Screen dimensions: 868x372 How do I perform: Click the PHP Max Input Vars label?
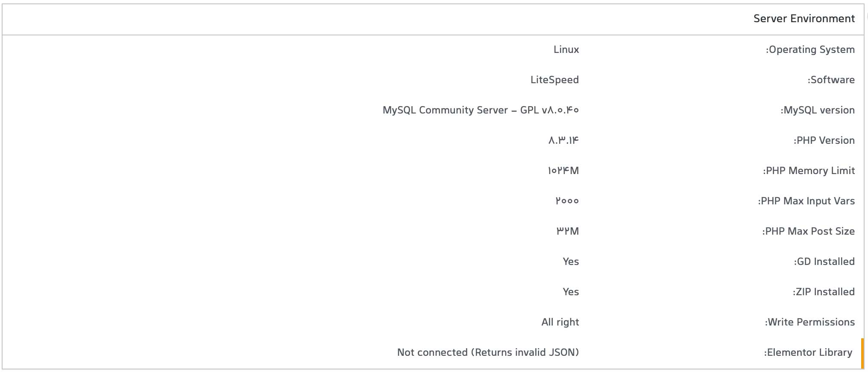pyautogui.click(x=806, y=201)
